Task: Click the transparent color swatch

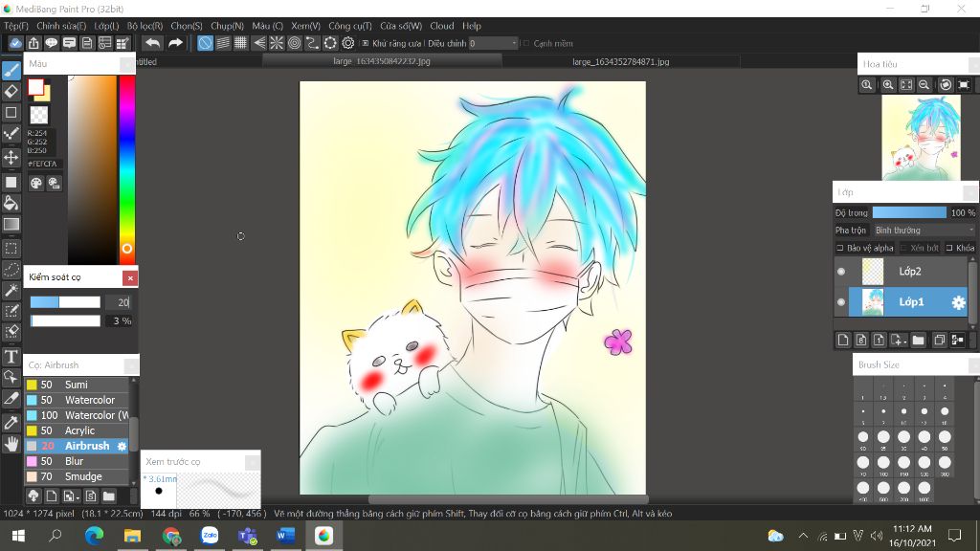Action: (38, 115)
